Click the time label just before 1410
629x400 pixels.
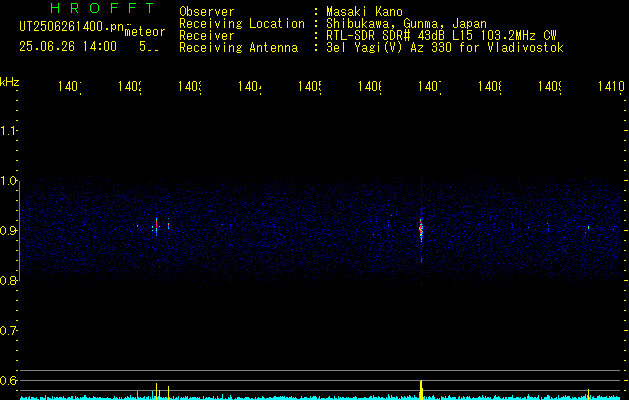click(x=550, y=86)
